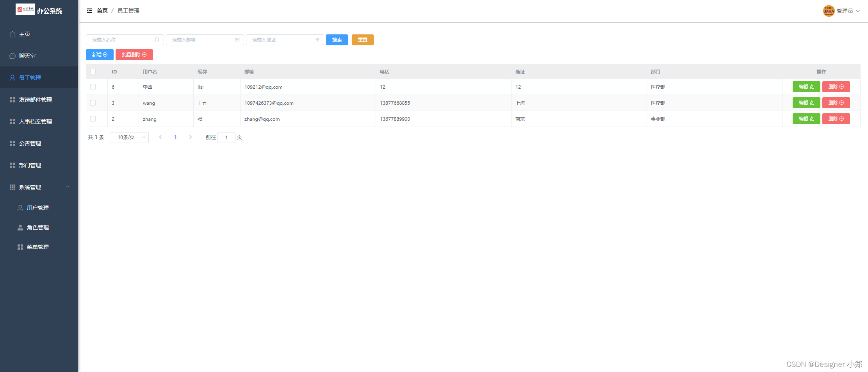868x372 pixels.
Task: Check the select-all checkbox in table header
Action: [93, 72]
